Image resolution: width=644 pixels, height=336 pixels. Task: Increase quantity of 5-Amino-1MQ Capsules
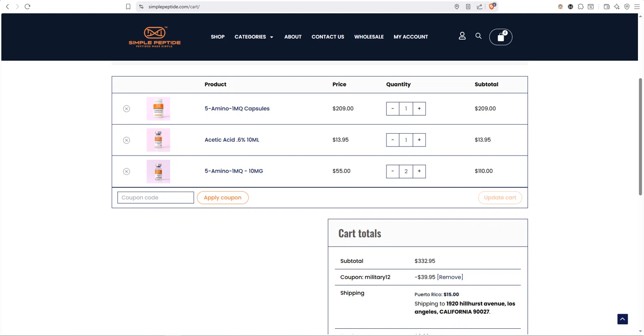[419, 109]
